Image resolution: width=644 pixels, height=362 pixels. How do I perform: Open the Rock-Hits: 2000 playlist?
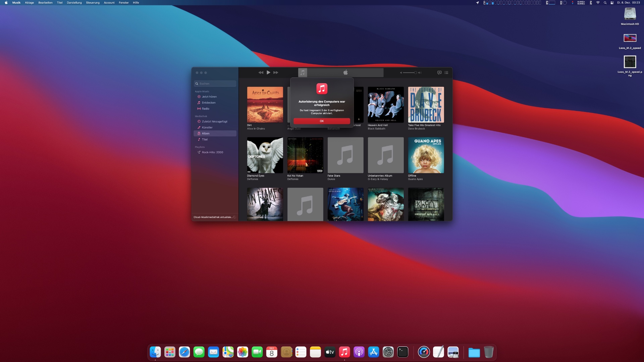tap(212, 152)
